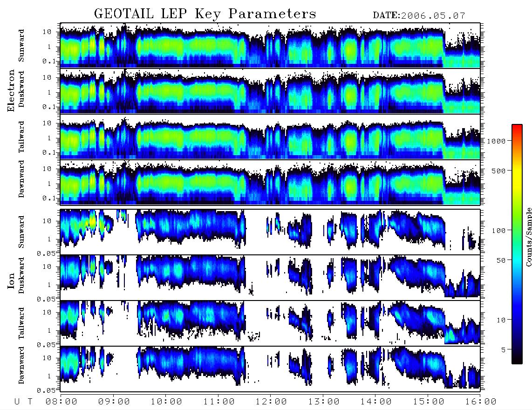Click the colorbar "10" tick label
532x410 pixels.
pos(501,320)
